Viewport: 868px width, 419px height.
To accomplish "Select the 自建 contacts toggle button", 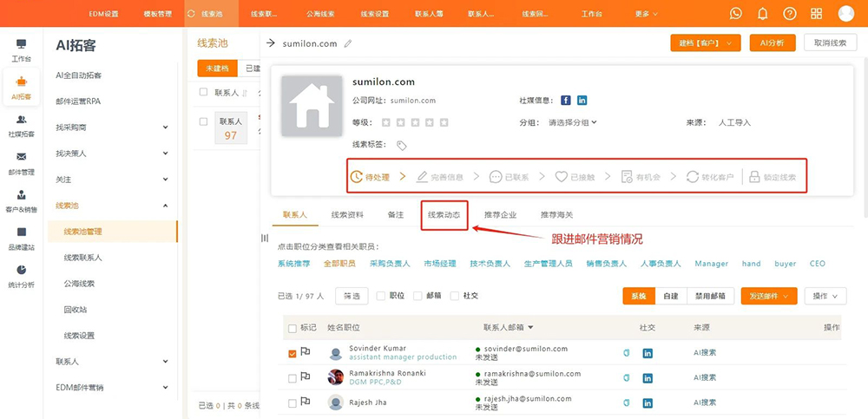I will coord(670,296).
